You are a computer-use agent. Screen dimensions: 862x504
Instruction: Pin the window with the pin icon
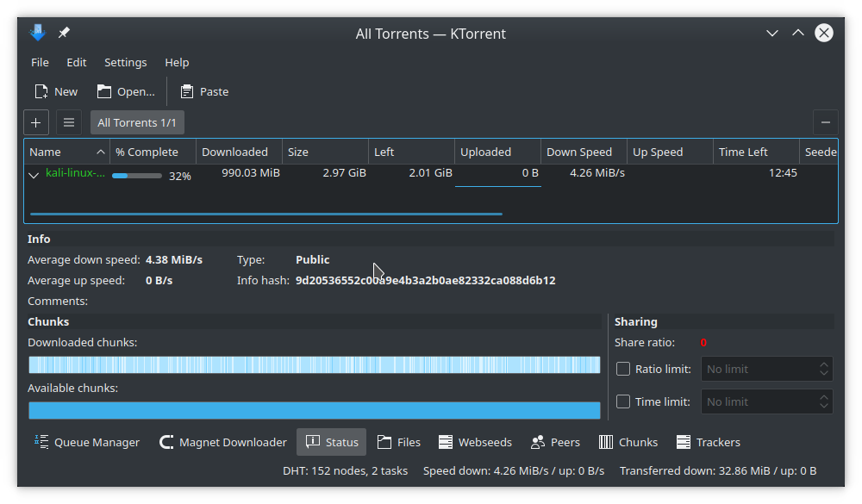(x=64, y=34)
